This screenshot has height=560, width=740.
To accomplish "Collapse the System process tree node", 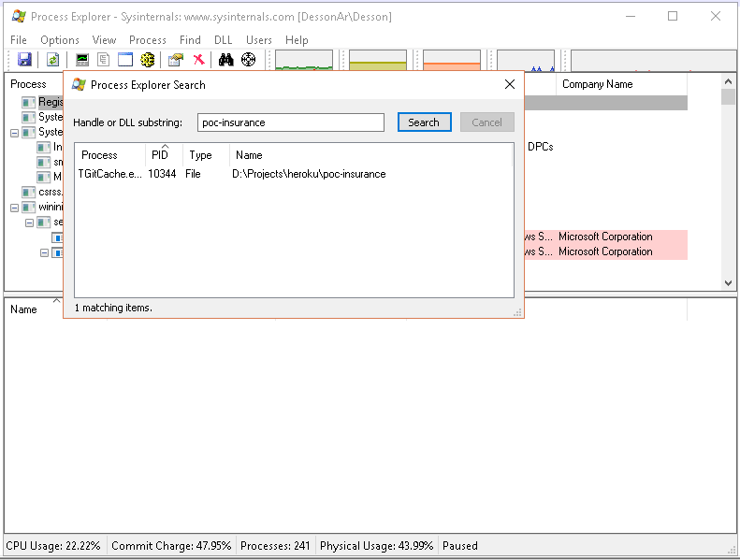I will click(14, 133).
